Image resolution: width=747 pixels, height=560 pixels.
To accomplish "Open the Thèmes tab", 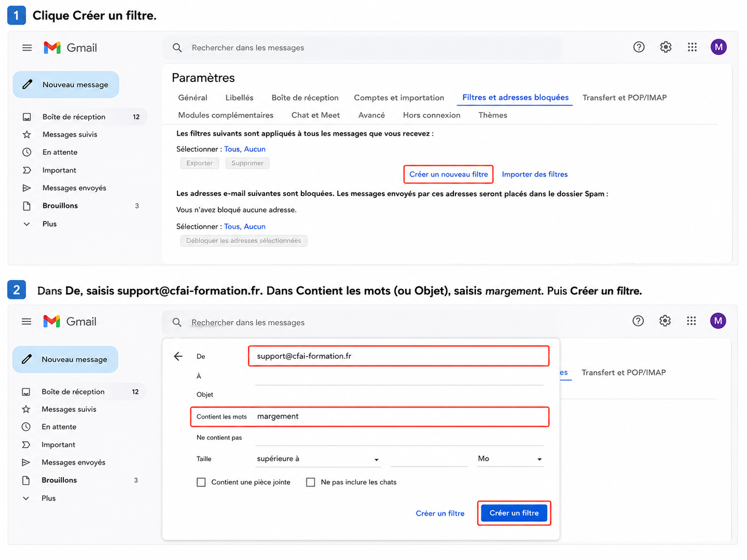I will (493, 115).
